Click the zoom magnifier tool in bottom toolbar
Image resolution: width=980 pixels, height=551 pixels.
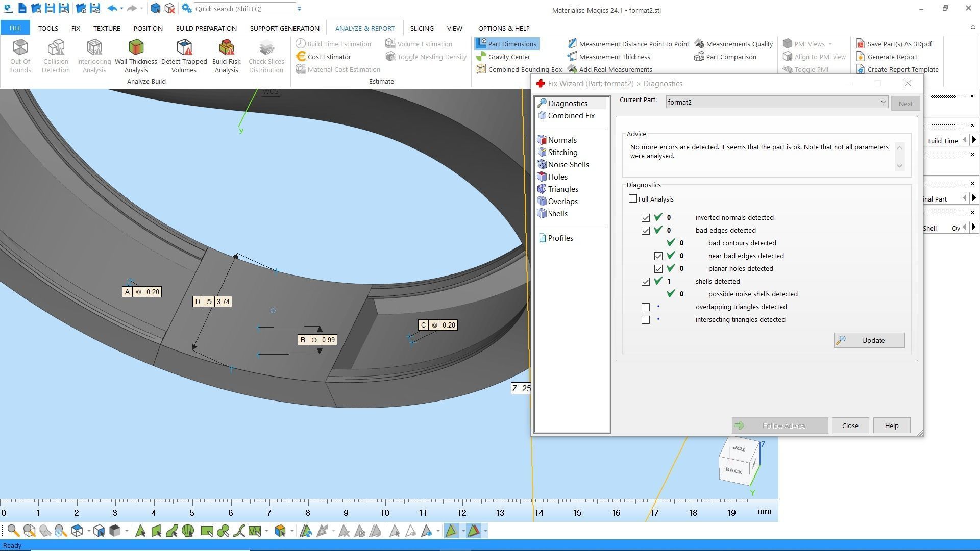coord(13,531)
